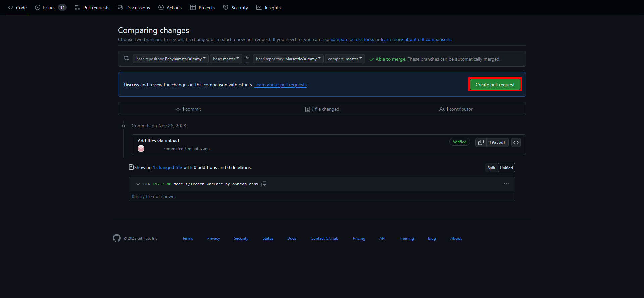Viewport: 644px width, 298px height.
Task: Open base repository Babyhamsta/Aimmy dropdown
Action: [x=171, y=59]
